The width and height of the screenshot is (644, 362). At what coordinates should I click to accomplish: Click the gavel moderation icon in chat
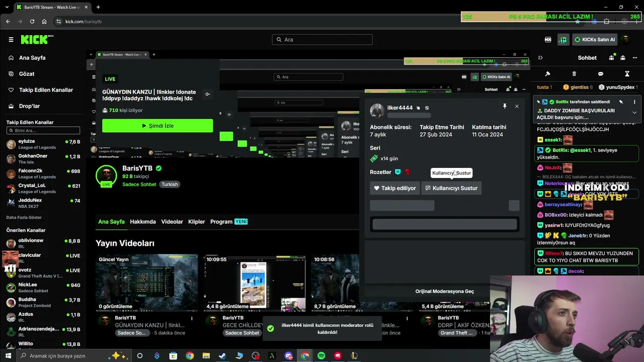point(547,74)
